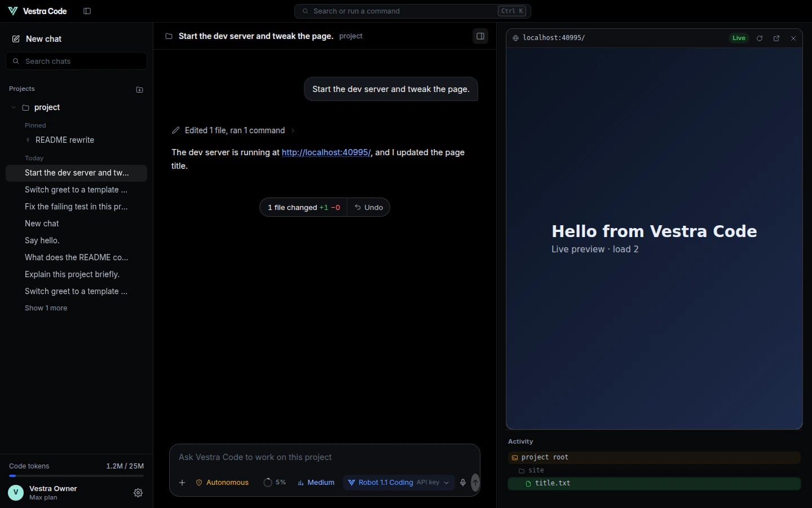Click the add project folder icon

point(139,89)
